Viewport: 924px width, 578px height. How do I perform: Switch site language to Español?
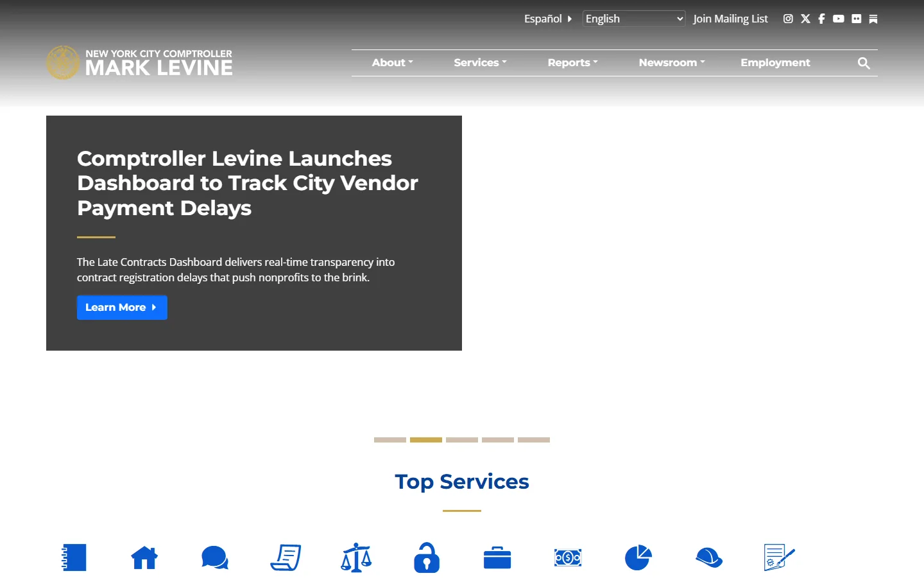pos(547,19)
